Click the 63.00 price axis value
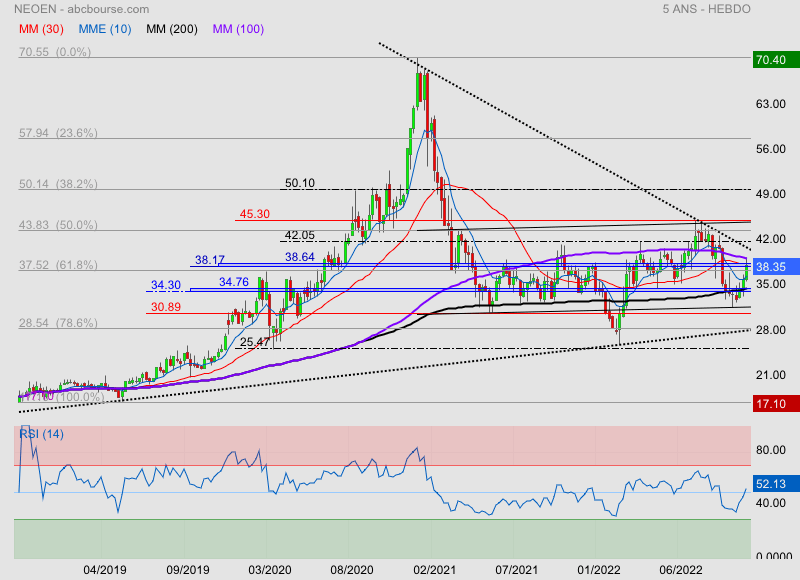Viewport: 800px width, 580px height. click(771, 104)
